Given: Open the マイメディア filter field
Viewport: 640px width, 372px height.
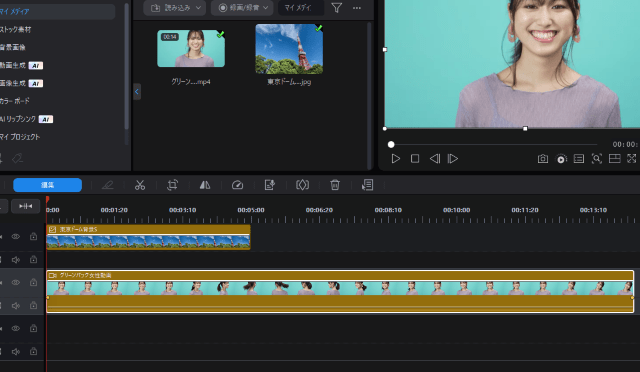Looking at the screenshot, I should pyautogui.click(x=301, y=8).
